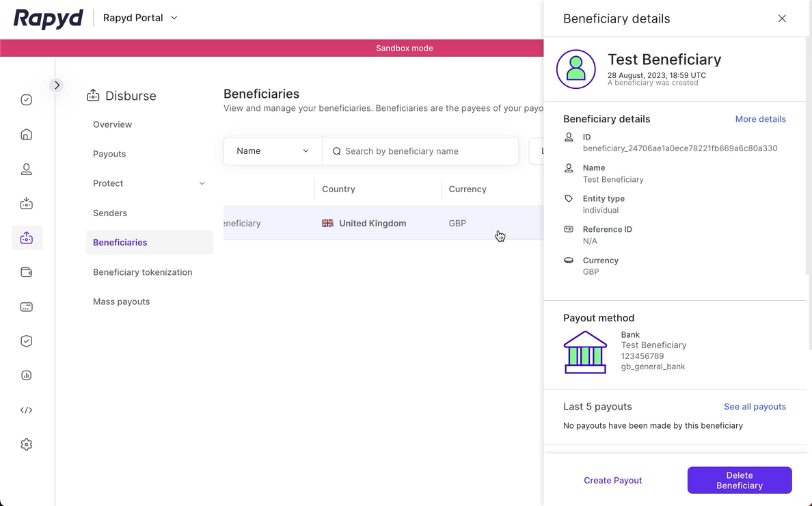This screenshot has width=812, height=506.
Task: Open the Name filter dropdown
Action: point(272,150)
